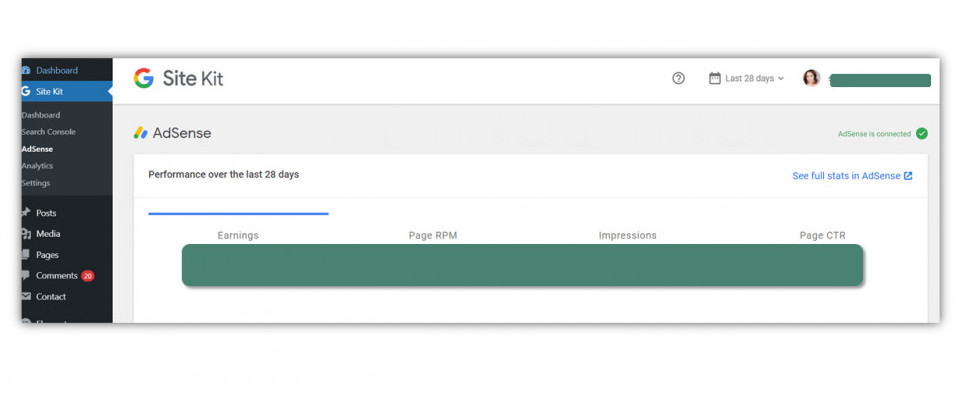Select the AdSense submenu item
This screenshot has width=962, height=400.
click(x=37, y=149)
